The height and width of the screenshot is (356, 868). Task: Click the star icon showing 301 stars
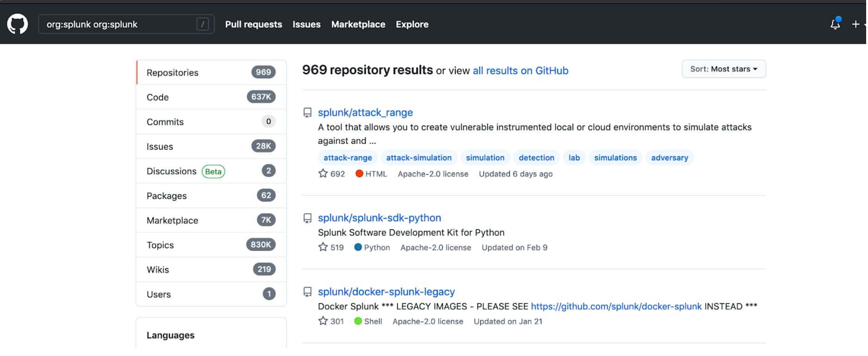(x=323, y=321)
